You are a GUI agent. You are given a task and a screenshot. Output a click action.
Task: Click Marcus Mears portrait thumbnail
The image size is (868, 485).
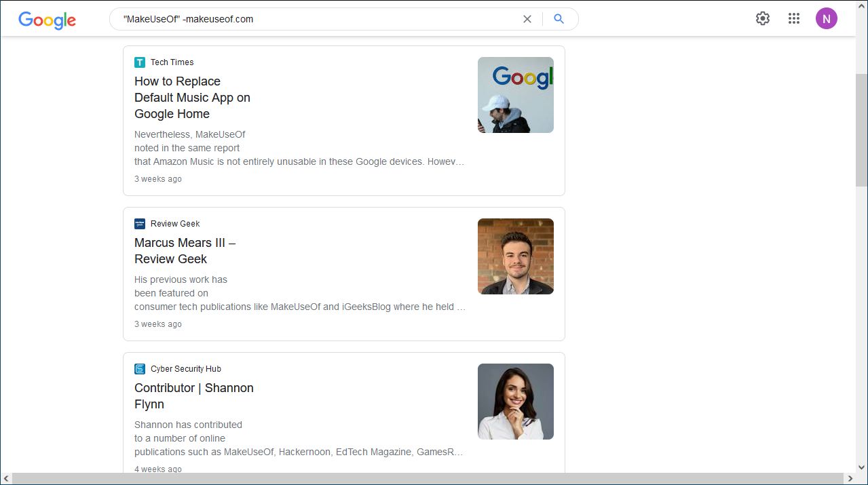[515, 256]
